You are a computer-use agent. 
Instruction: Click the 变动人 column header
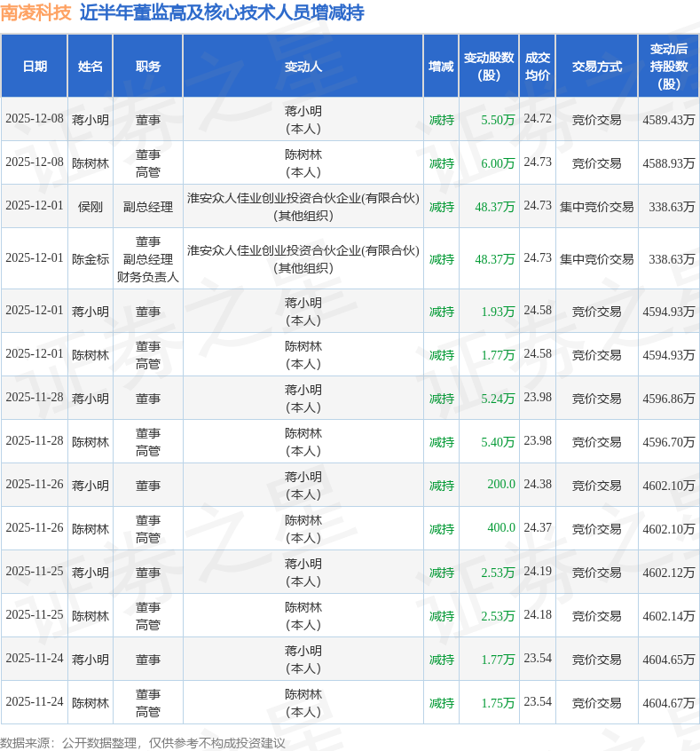coord(303,67)
